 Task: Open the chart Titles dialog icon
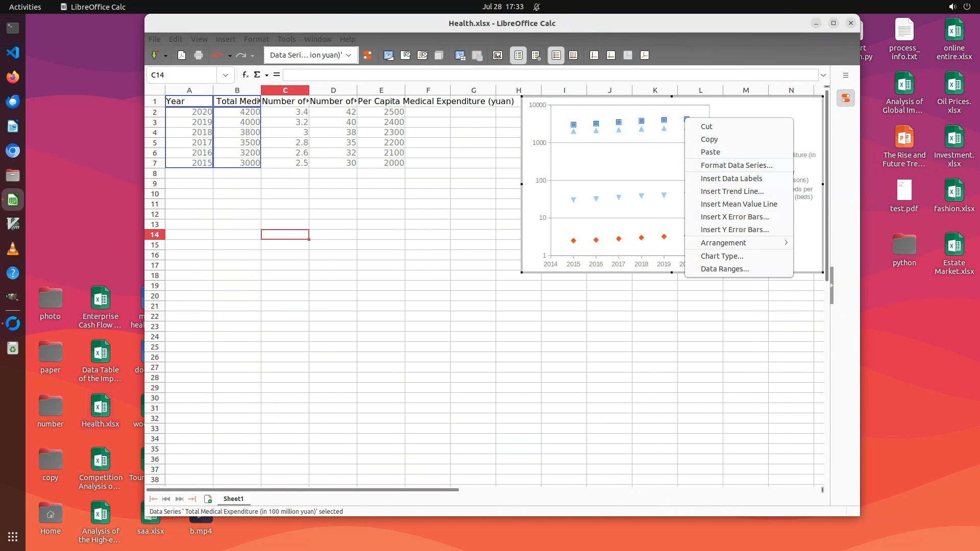tap(498, 55)
